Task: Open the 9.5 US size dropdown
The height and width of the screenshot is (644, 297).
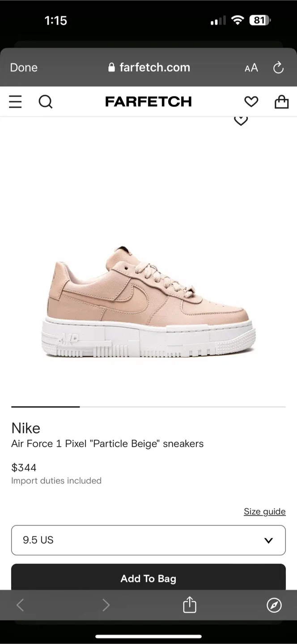Action: tap(148, 540)
